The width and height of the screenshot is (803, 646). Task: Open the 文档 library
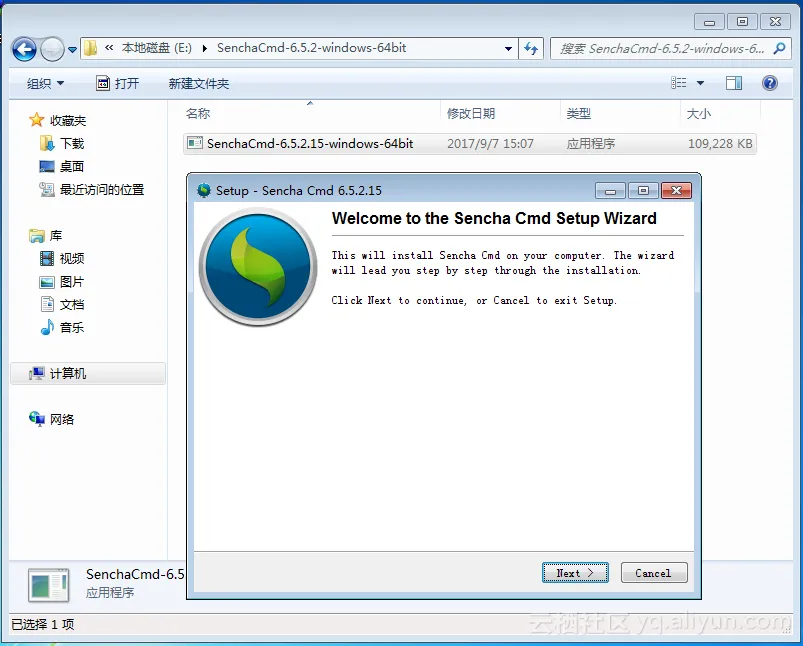(x=72, y=304)
